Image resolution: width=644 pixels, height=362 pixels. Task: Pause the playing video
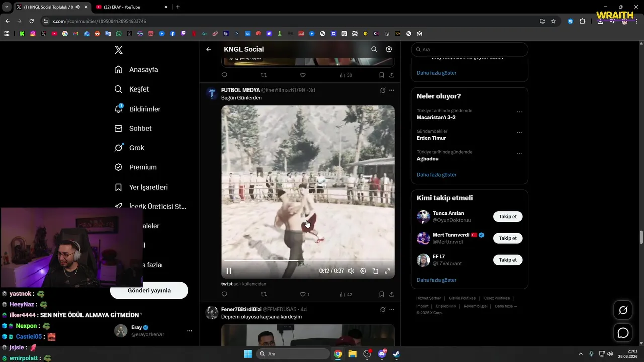(229, 270)
